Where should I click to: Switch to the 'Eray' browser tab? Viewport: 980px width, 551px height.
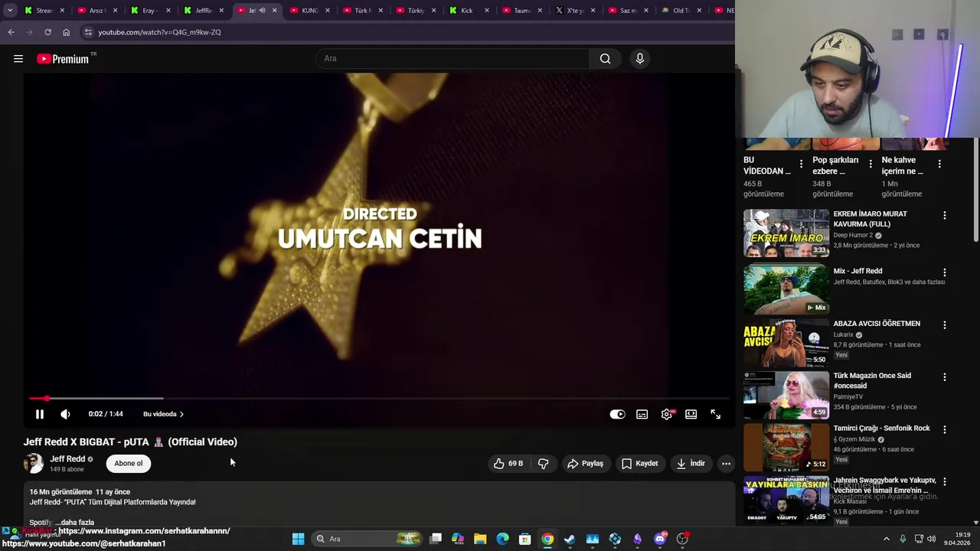click(149, 11)
